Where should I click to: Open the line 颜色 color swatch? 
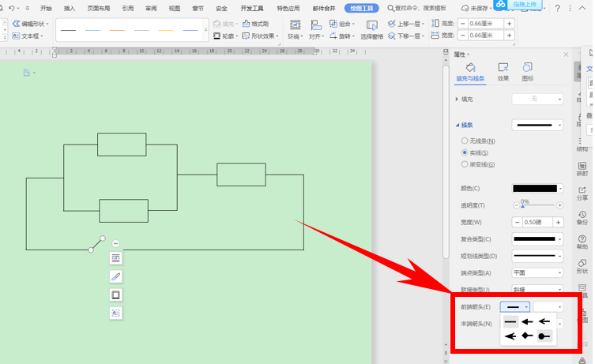coord(537,189)
